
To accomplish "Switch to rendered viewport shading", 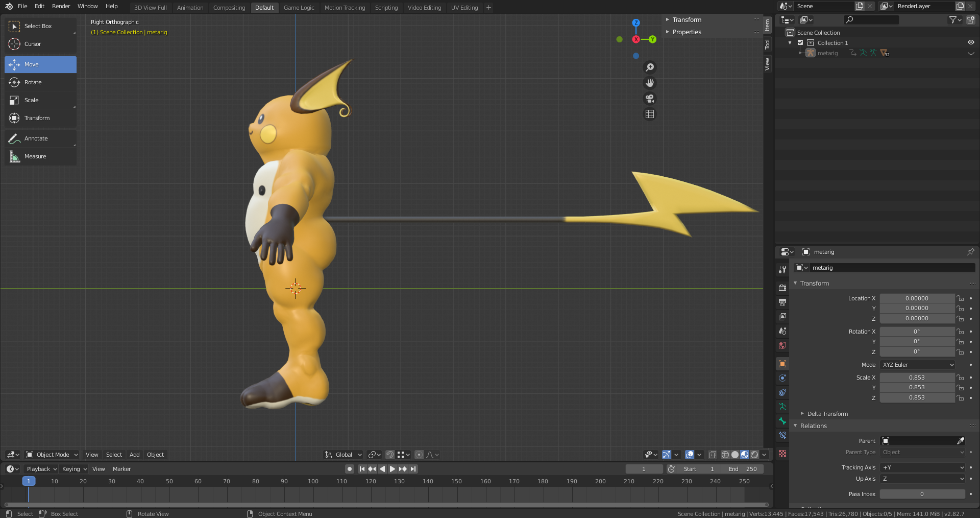I will click(754, 455).
